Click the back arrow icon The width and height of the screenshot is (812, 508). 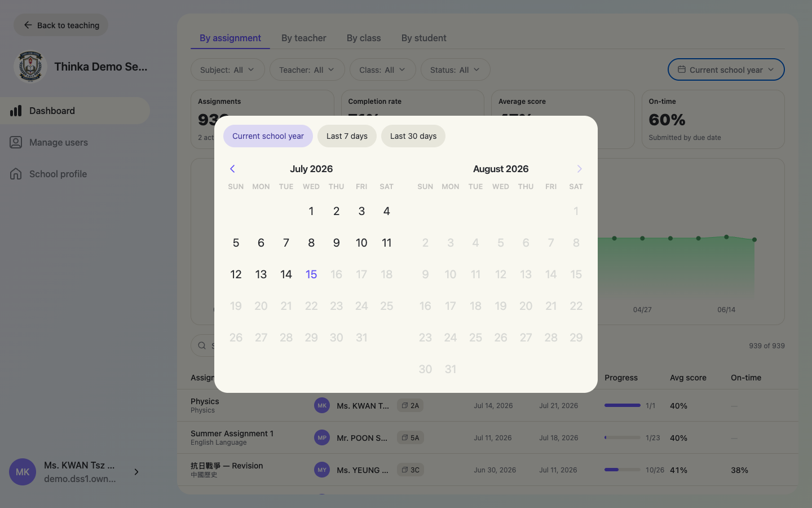click(x=28, y=25)
